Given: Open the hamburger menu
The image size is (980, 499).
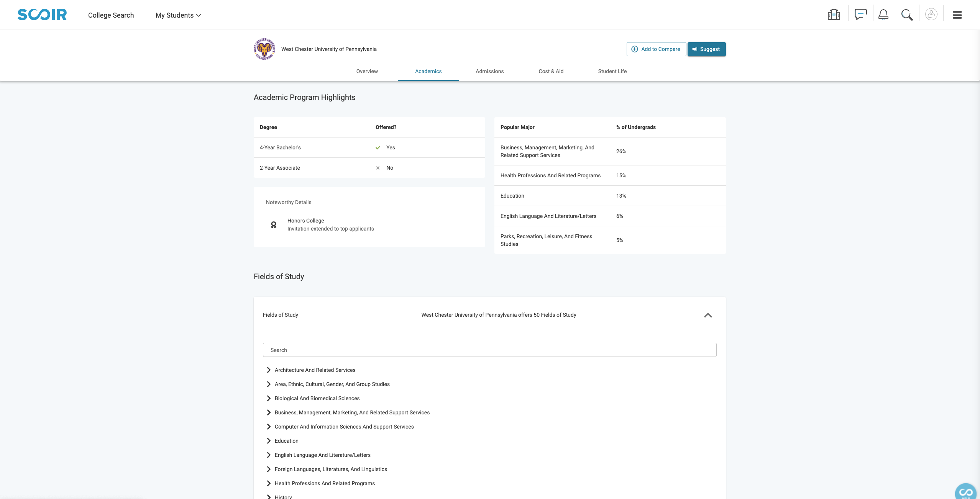Looking at the screenshot, I should coord(957,15).
